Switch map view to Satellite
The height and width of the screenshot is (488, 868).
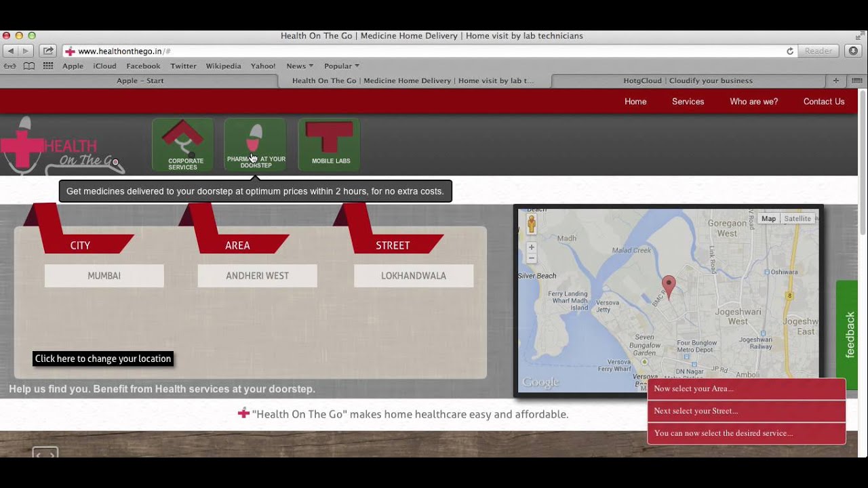(x=797, y=218)
